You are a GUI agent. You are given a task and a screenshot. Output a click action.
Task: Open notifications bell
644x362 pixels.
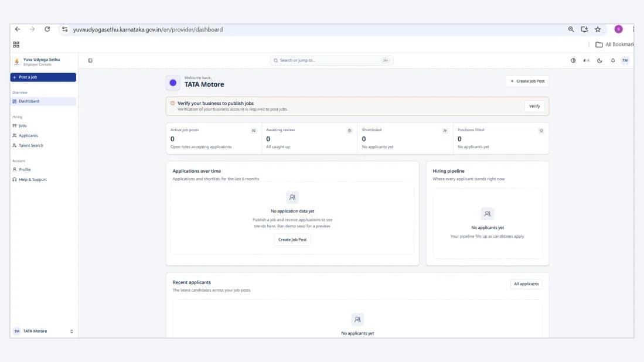[613, 60]
